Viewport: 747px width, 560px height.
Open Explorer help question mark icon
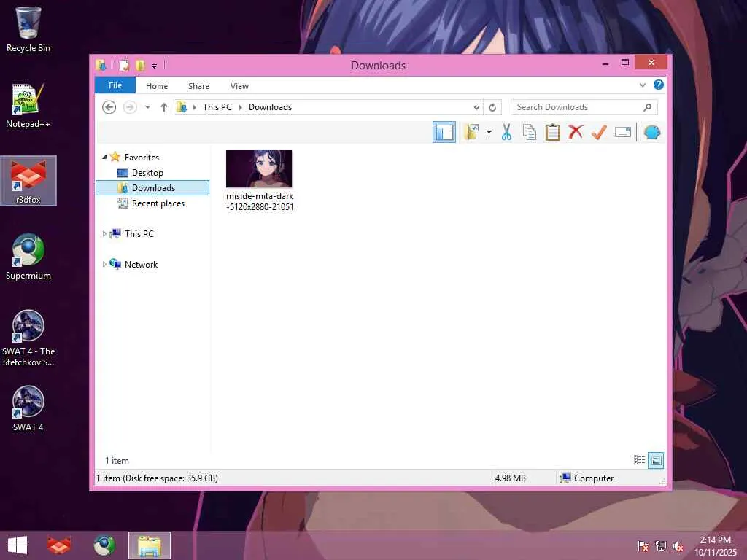[659, 85]
